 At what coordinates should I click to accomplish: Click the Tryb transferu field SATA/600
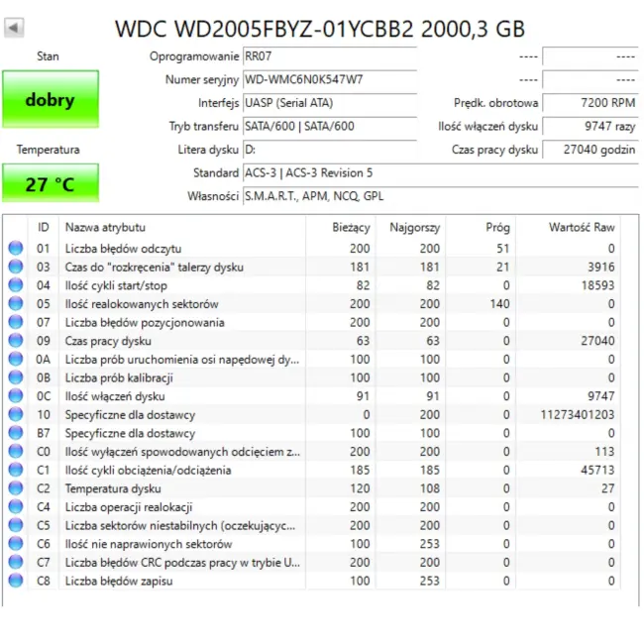point(330,126)
